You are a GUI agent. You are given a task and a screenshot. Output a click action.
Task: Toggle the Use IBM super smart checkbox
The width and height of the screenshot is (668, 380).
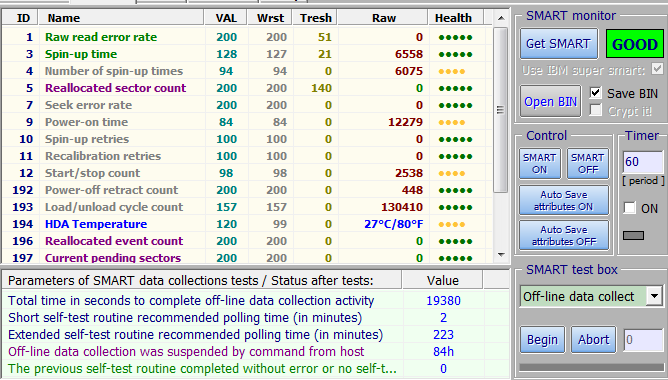(658, 69)
